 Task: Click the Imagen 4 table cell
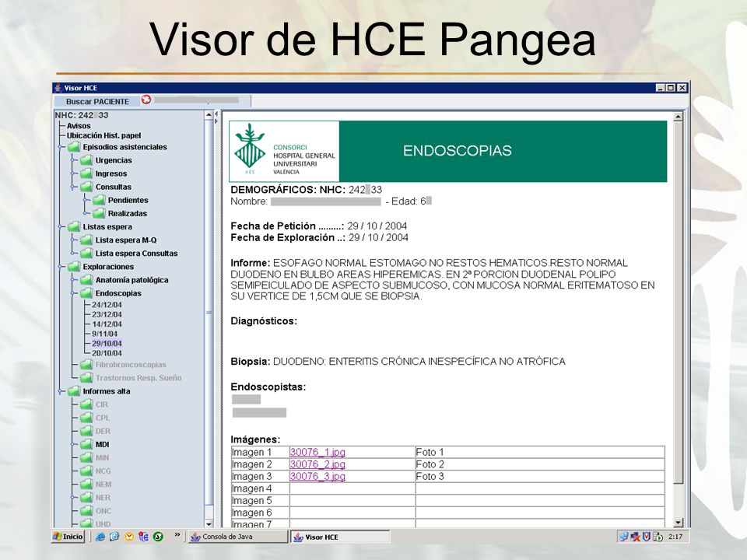[x=260, y=488]
